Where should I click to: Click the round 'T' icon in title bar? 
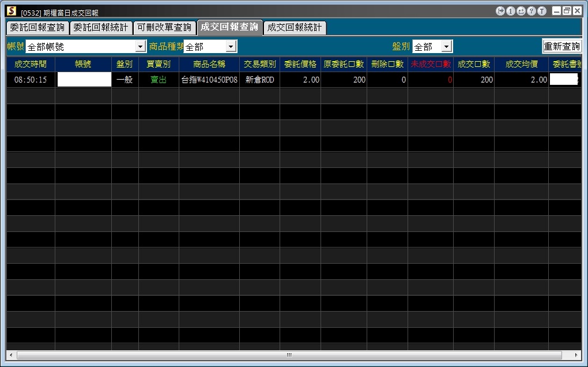click(x=542, y=12)
